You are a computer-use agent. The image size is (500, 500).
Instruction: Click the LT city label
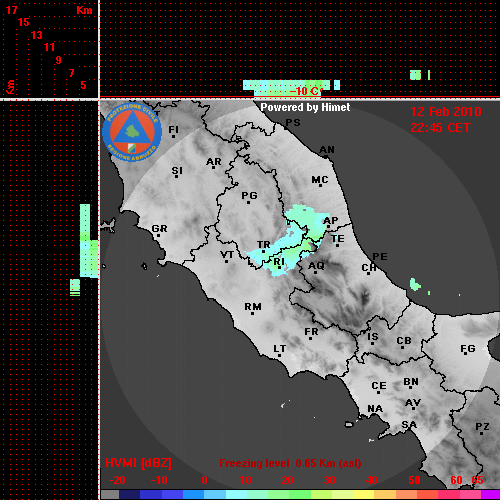(x=280, y=349)
